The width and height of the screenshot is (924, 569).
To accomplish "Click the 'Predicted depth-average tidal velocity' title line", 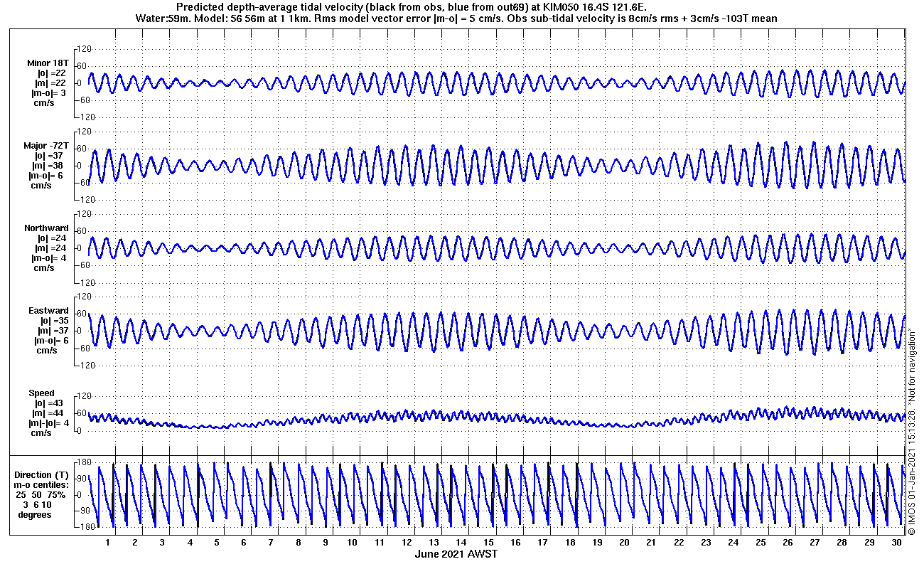I will [x=412, y=6].
